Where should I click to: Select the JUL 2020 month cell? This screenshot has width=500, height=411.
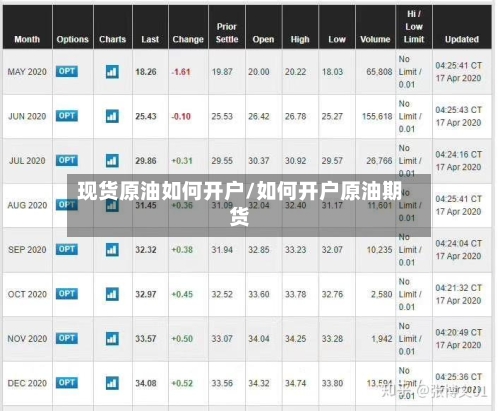coord(27,161)
